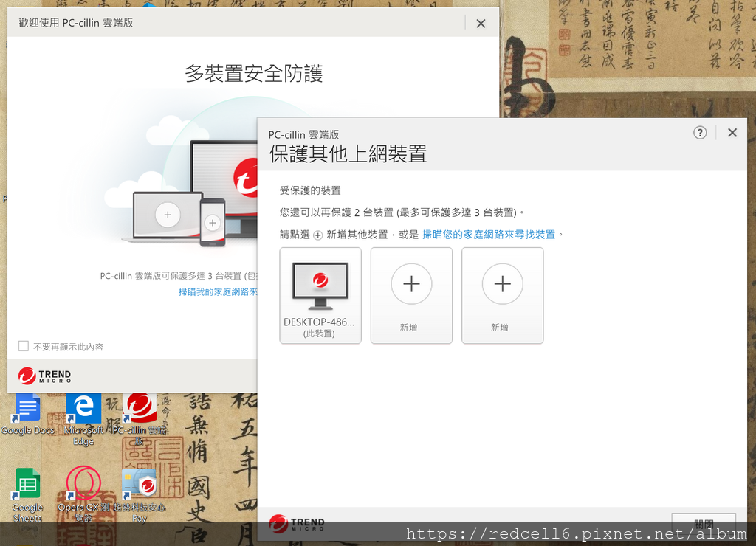Click the small plus icon in 請點選 instruction

pos(317,235)
